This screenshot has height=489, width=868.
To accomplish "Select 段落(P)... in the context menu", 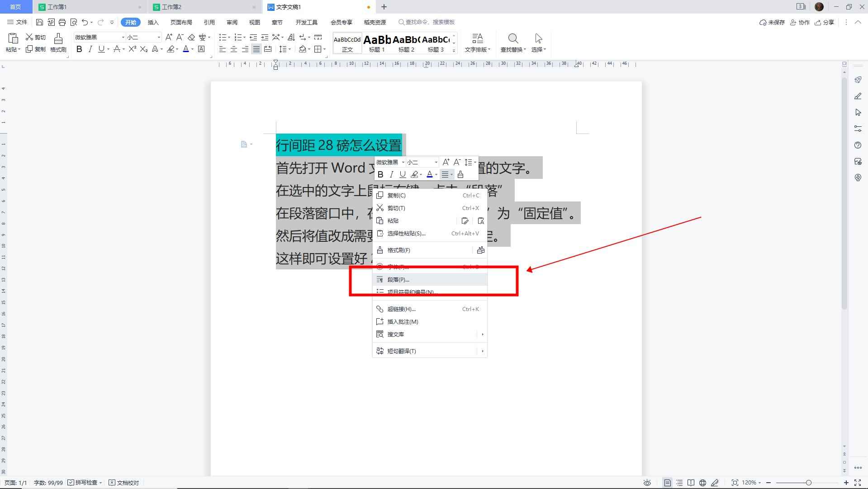I will pos(398,280).
